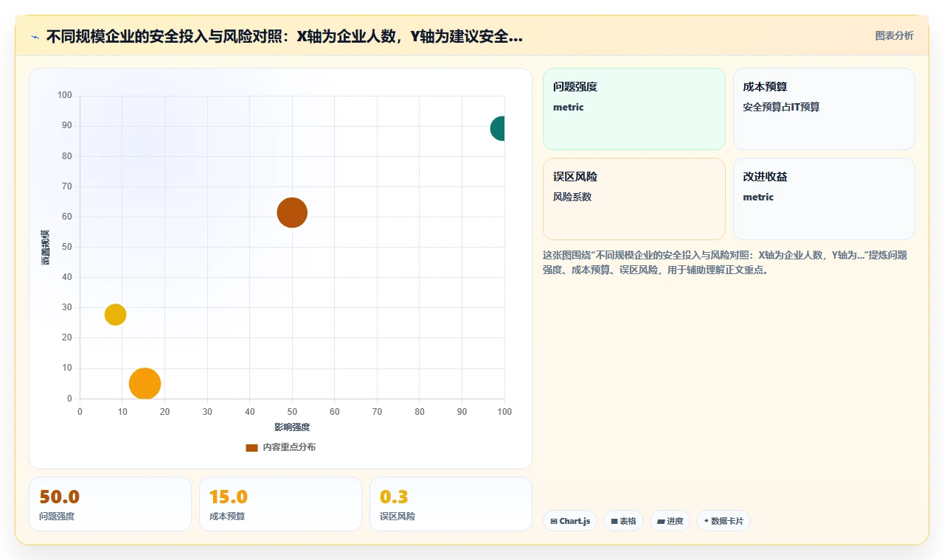
Task: Click the 数据卡片 sparkle icon
Action: coord(707,521)
